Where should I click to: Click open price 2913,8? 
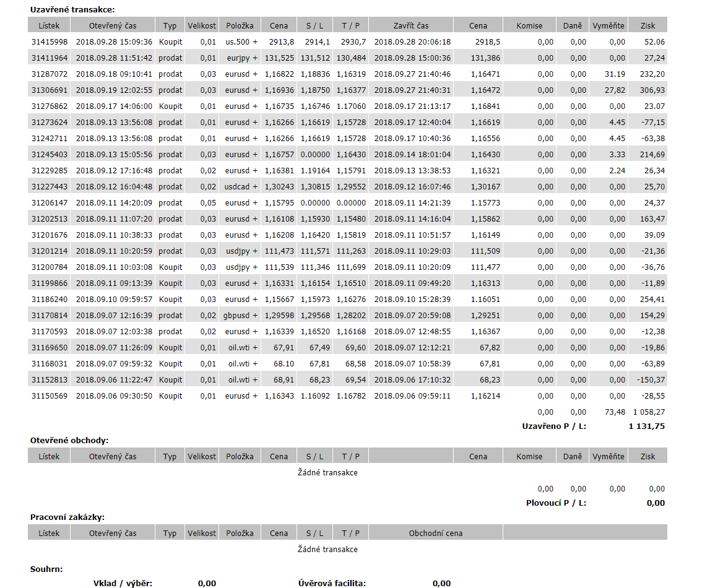coord(282,42)
